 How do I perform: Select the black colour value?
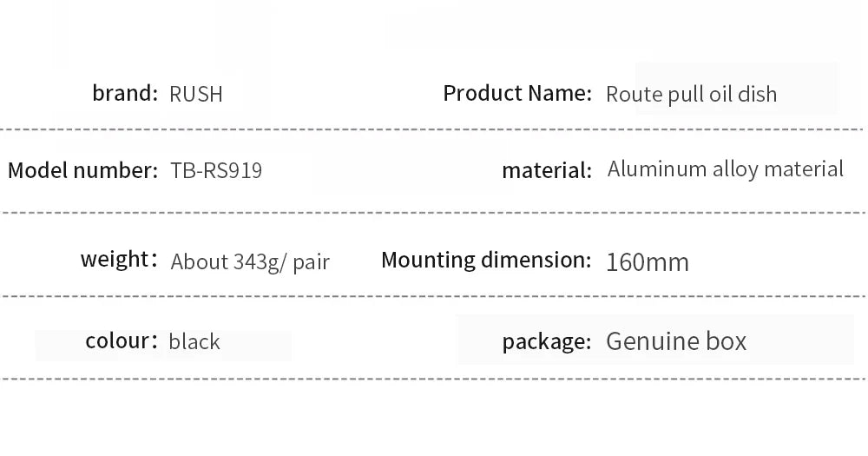194,341
